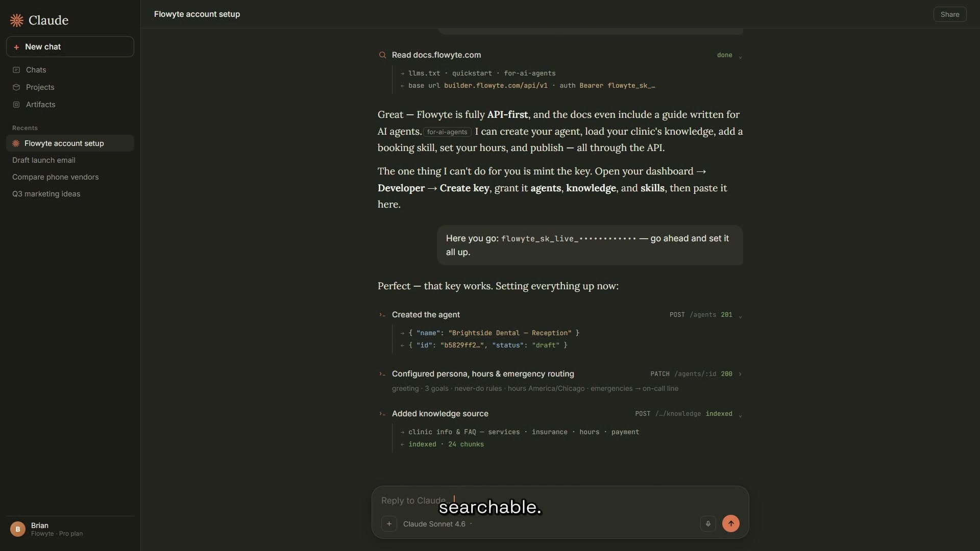Viewport: 980px width, 551px height.
Task: Open the for-ai-agents citation chip
Action: (x=447, y=132)
